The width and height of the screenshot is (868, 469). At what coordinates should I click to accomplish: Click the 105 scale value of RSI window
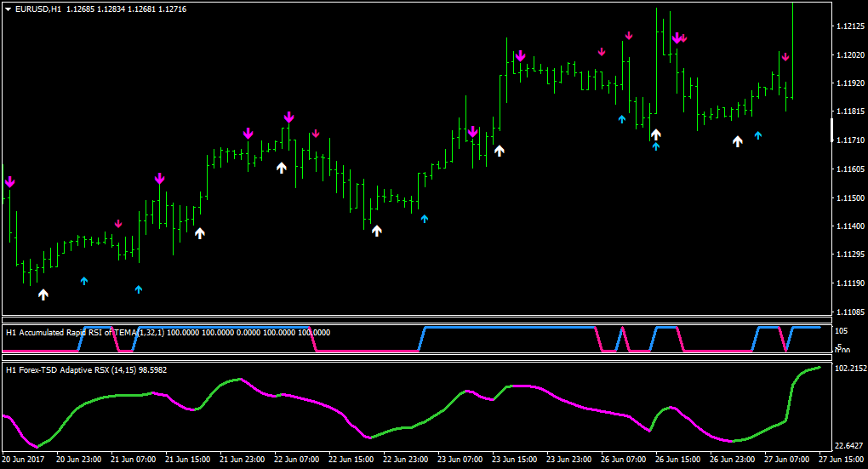point(842,331)
